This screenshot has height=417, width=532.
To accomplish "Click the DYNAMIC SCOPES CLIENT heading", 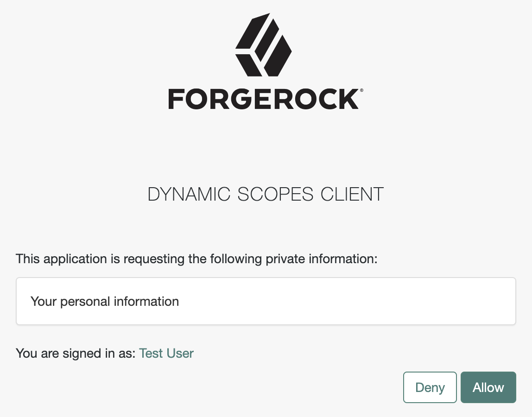I will 265,194.
